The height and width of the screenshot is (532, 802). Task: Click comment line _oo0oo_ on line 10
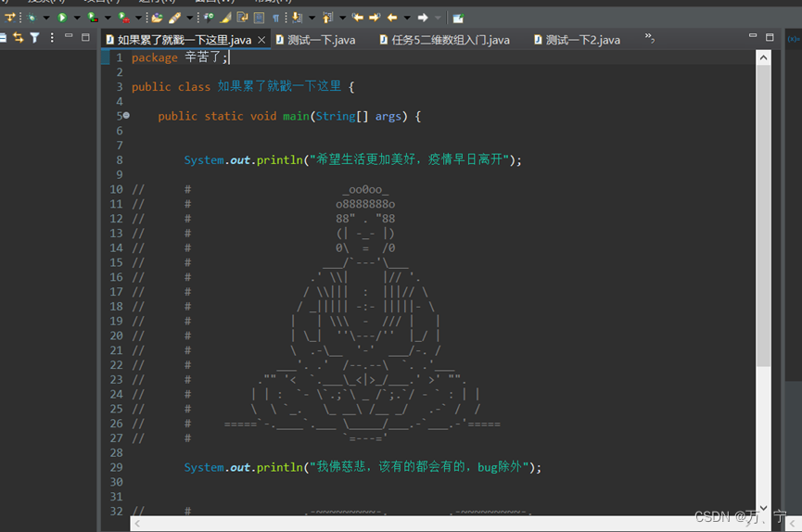coord(366,189)
